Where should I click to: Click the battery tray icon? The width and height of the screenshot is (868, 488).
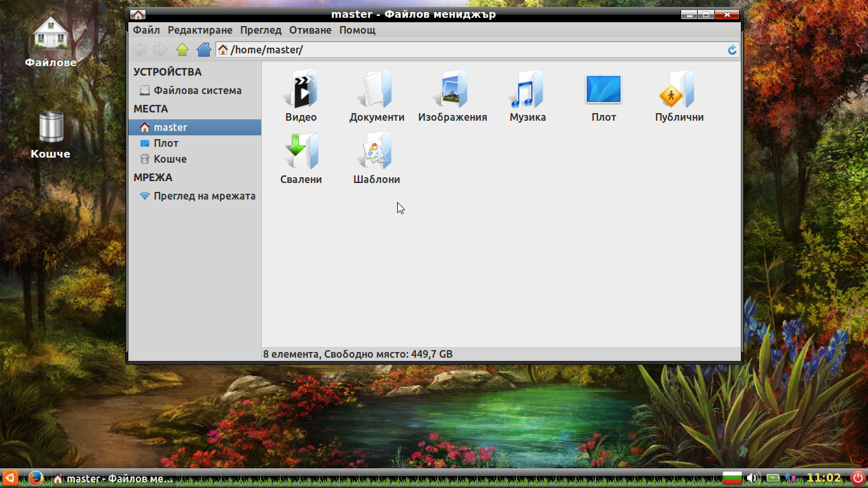click(773, 478)
